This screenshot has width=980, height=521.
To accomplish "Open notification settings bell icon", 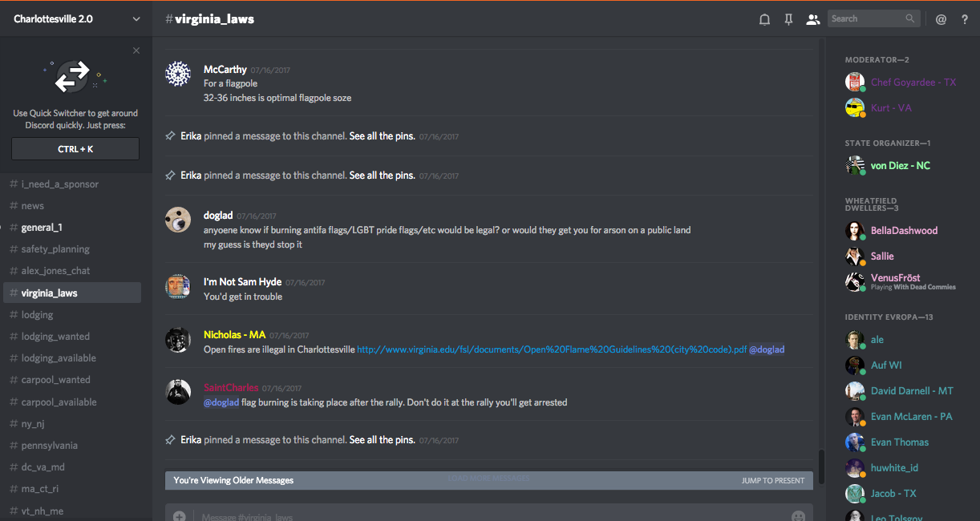I will (764, 19).
